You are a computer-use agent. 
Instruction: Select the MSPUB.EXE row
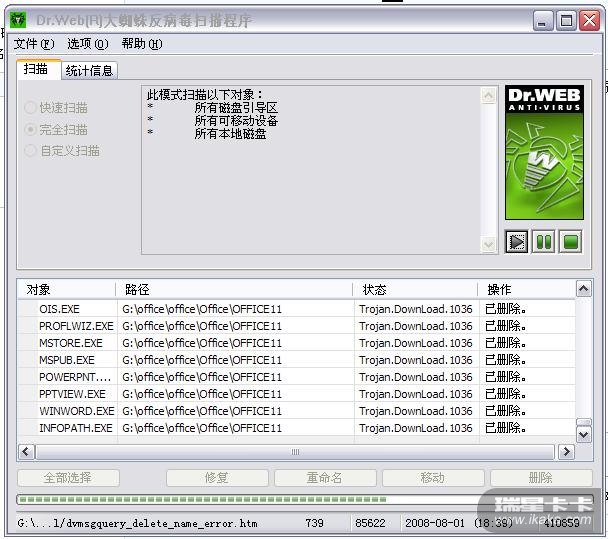tap(296, 360)
